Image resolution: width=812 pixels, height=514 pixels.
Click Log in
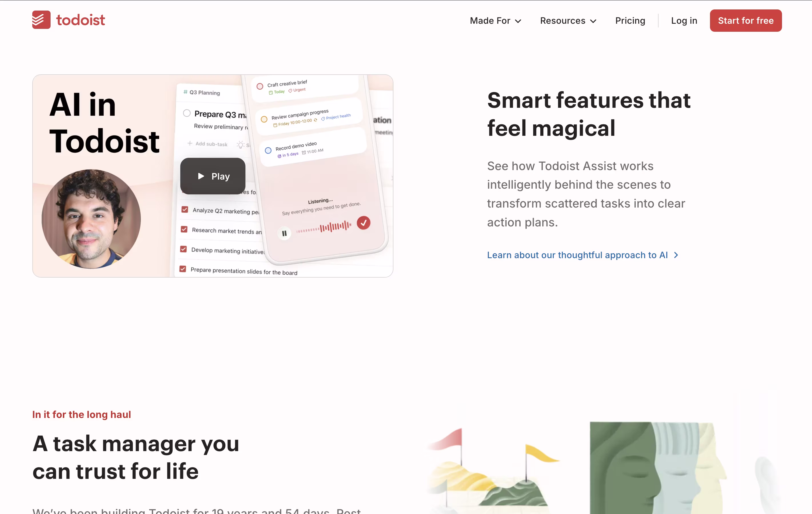(684, 21)
